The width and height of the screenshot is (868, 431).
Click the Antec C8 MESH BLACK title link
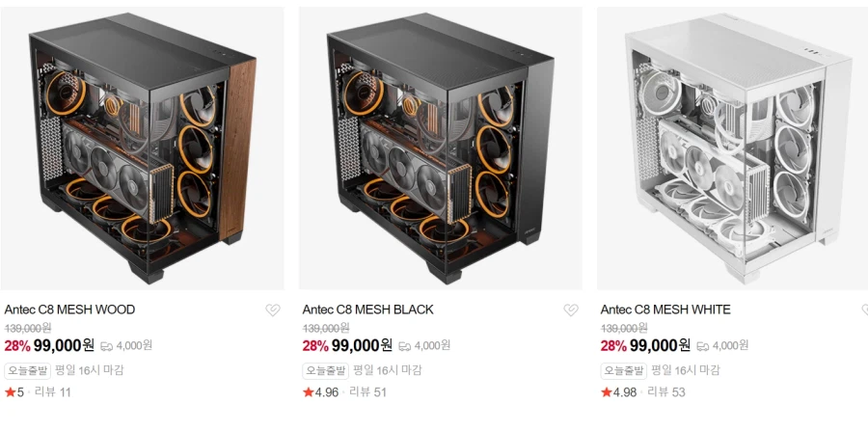(x=367, y=310)
